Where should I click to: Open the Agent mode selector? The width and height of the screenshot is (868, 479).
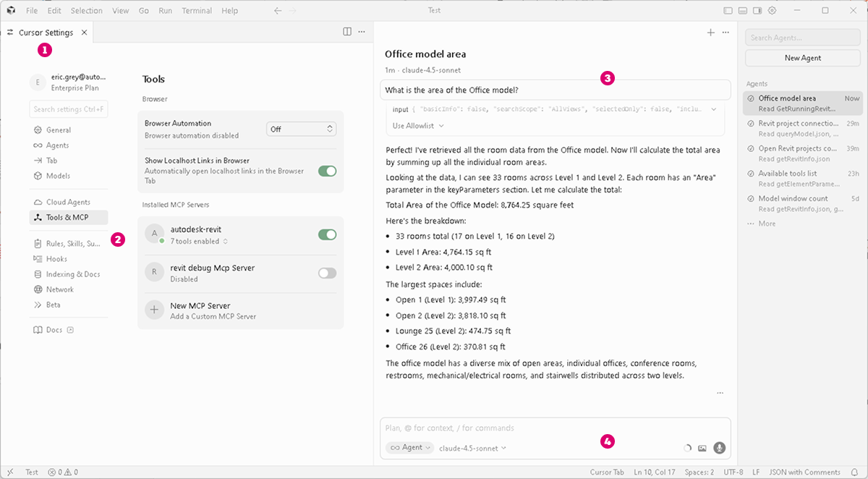click(409, 448)
